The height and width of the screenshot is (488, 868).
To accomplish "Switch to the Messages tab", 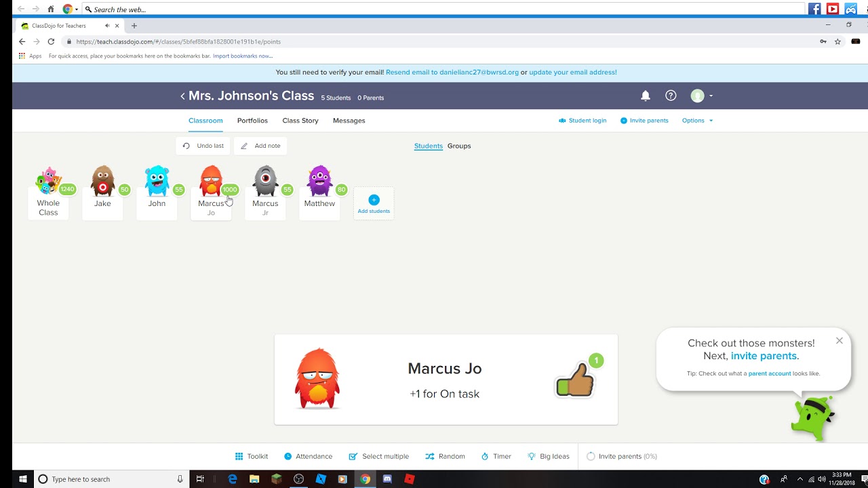I will coord(349,121).
